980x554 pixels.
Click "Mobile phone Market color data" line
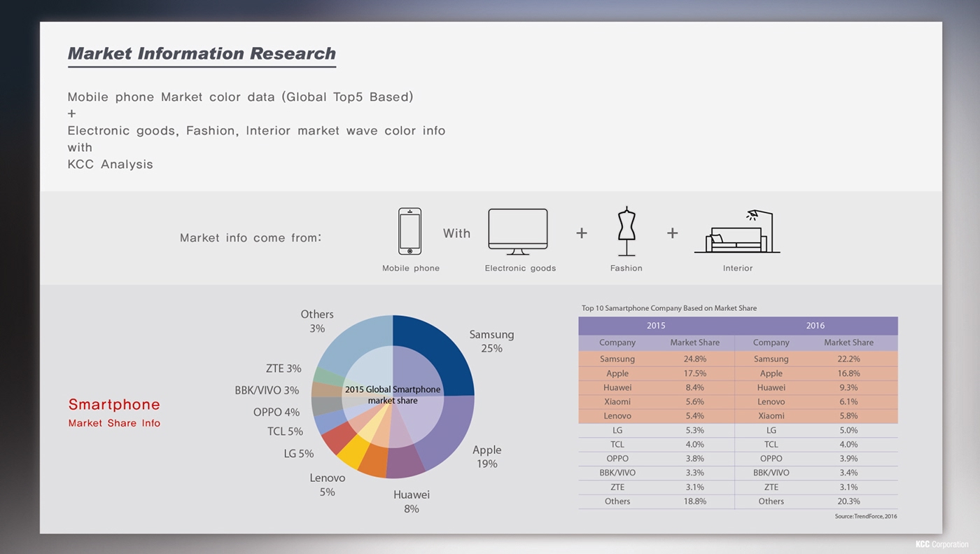[x=240, y=97]
